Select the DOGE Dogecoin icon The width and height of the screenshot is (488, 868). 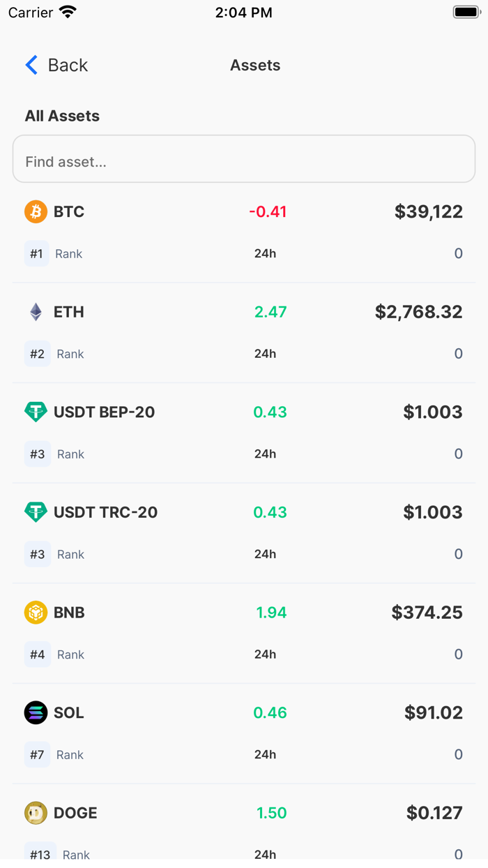35,813
